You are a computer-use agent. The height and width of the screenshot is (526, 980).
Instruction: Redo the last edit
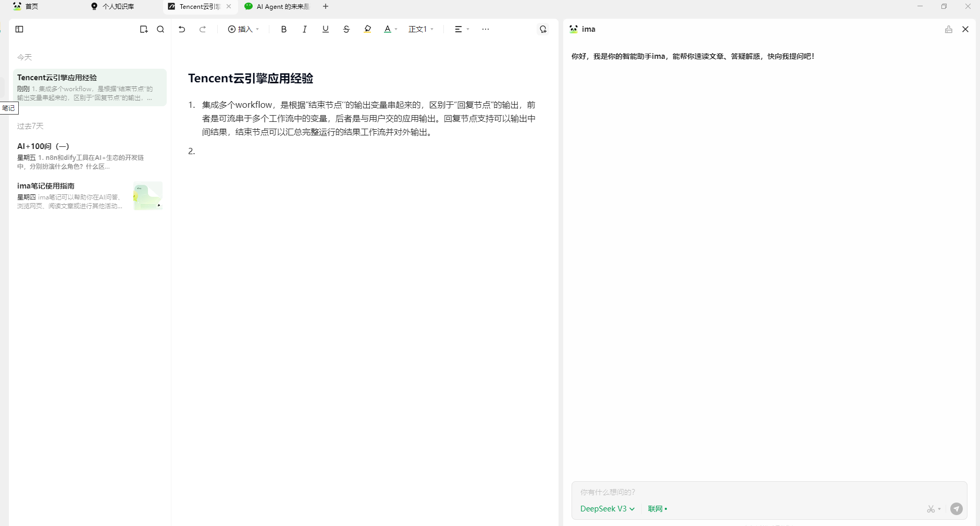click(x=203, y=29)
